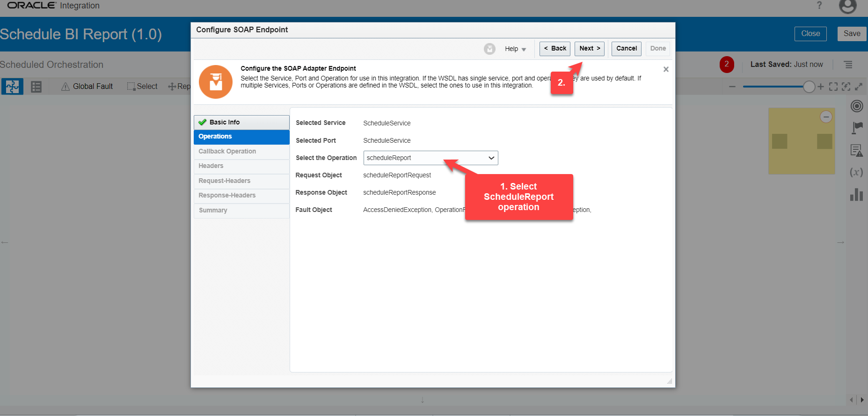Screen dimensions: 868x416
Task: Open the variables (x) icon
Action: [856, 172]
